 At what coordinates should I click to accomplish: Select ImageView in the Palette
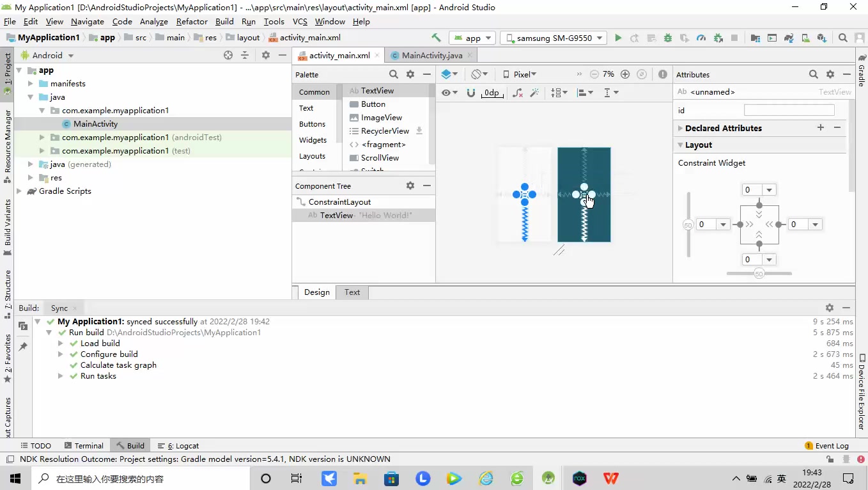tap(382, 118)
